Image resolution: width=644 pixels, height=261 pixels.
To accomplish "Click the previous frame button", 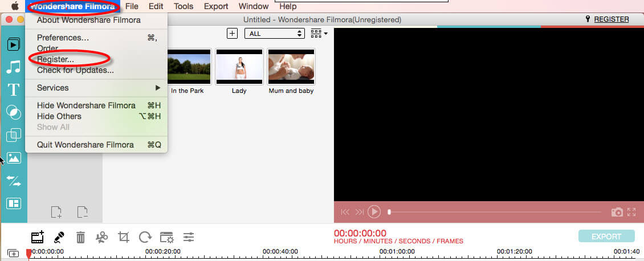I will pyautogui.click(x=345, y=212).
